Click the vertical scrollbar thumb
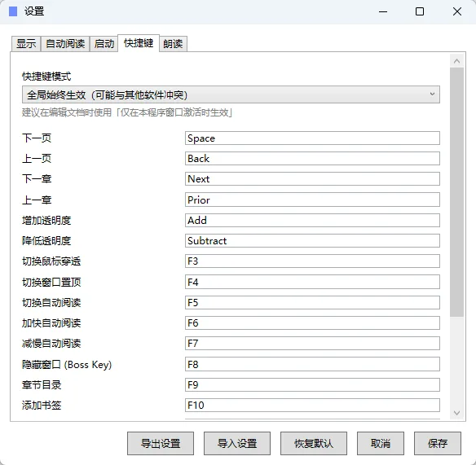The height and width of the screenshot is (465, 476). (x=457, y=192)
